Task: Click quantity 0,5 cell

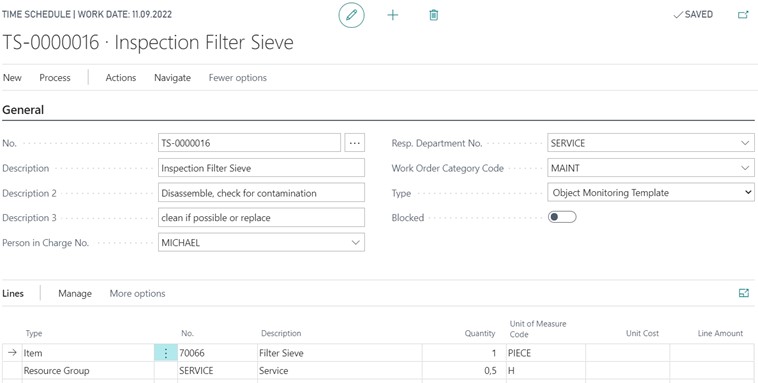Action: point(464,371)
